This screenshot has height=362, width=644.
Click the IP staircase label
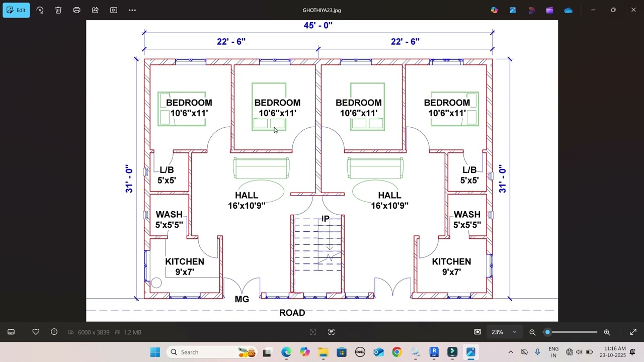(326, 219)
